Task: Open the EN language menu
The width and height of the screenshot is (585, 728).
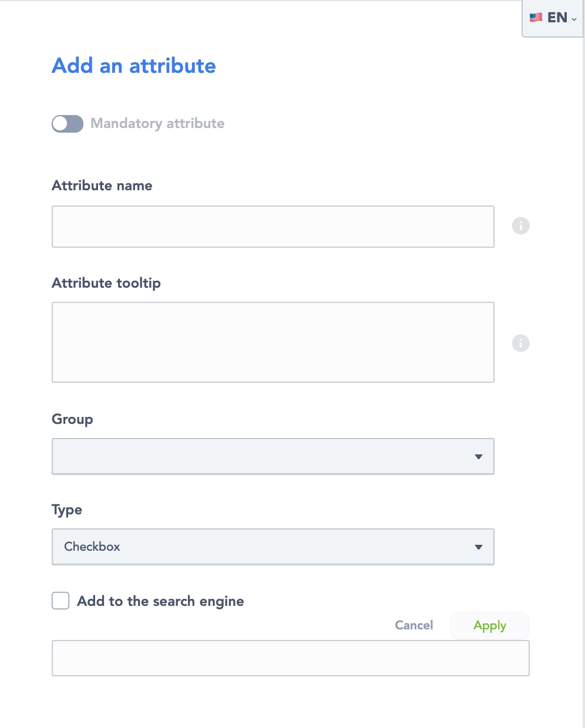Action: click(556, 18)
